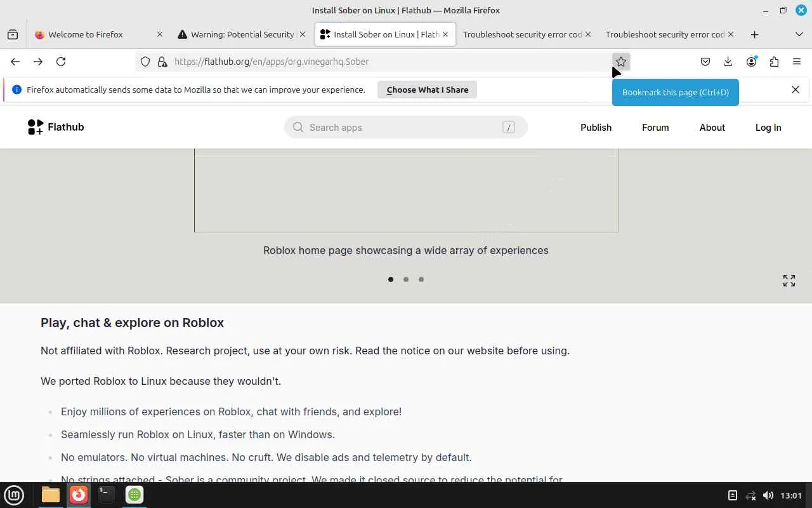
Task: Reload the Flathub page
Action: (61, 62)
